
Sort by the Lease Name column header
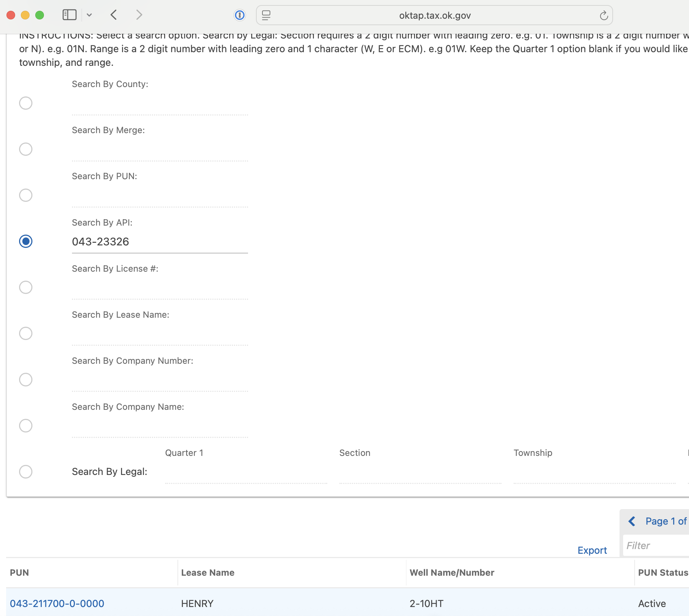pyautogui.click(x=208, y=572)
